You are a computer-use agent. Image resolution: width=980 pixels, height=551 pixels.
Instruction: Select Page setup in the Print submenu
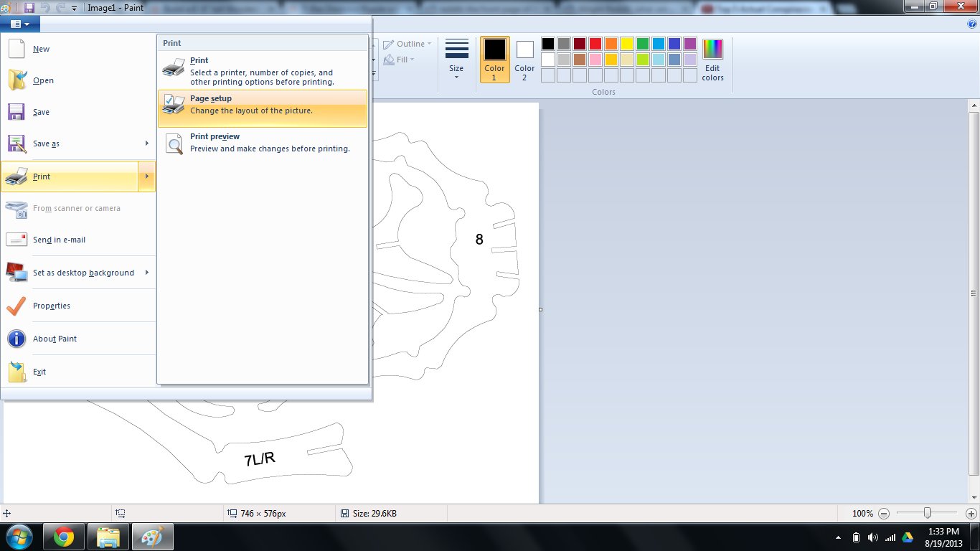(263, 108)
